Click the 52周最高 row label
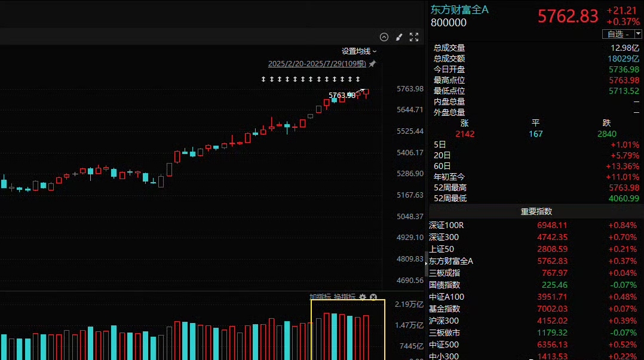644x360 pixels. pyautogui.click(x=450, y=187)
